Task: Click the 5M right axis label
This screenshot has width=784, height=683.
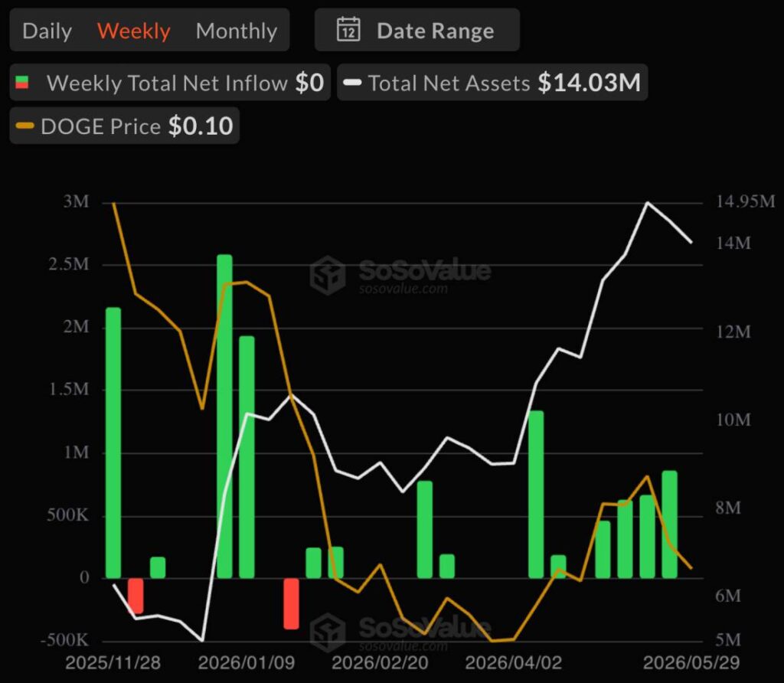Action: pyautogui.click(x=728, y=640)
